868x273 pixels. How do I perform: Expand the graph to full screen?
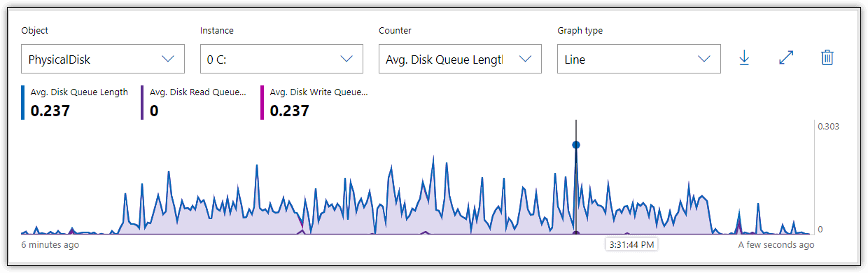pyautogui.click(x=786, y=59)
